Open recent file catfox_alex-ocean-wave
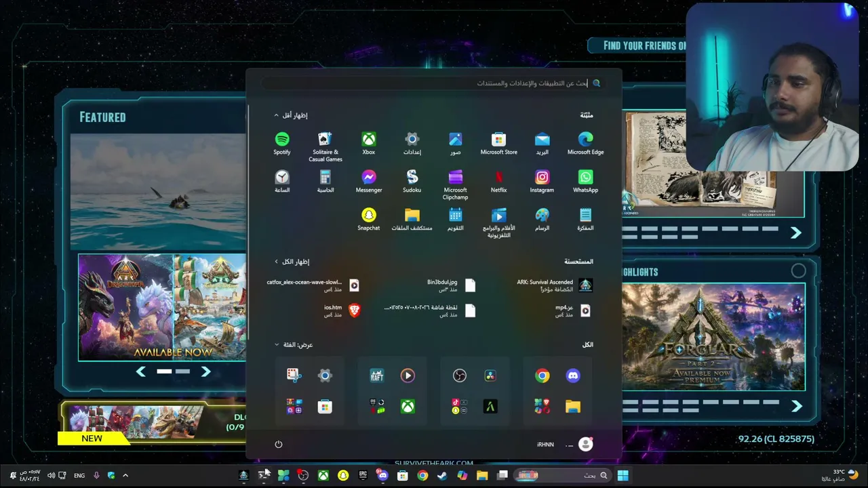The image size is (868, 488). (x=313, y=285)
